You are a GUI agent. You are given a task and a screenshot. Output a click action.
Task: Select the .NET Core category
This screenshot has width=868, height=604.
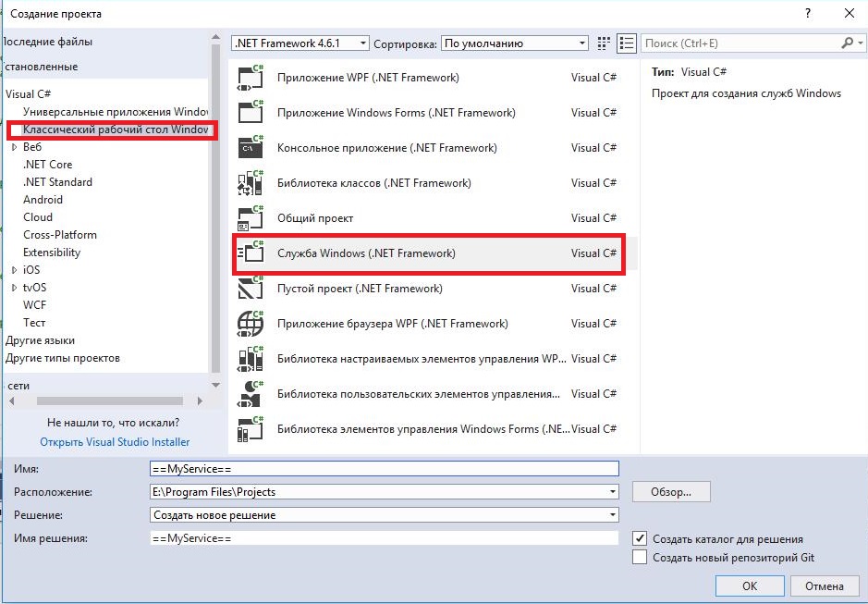click(x=48, y=165)
